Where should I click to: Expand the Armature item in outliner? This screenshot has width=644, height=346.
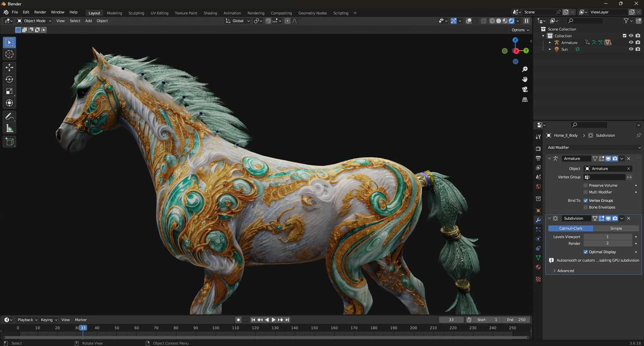[550, 42]
